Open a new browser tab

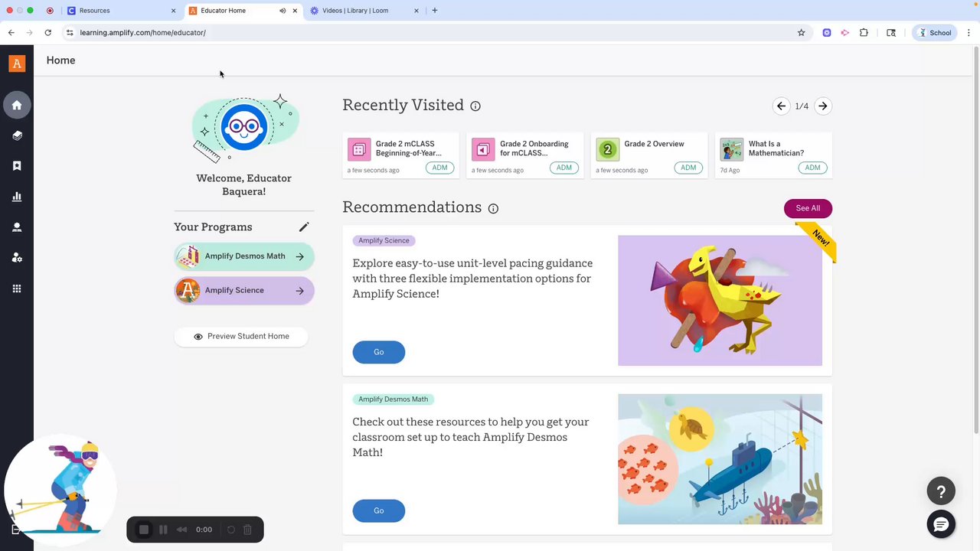(x=435, y=11)
